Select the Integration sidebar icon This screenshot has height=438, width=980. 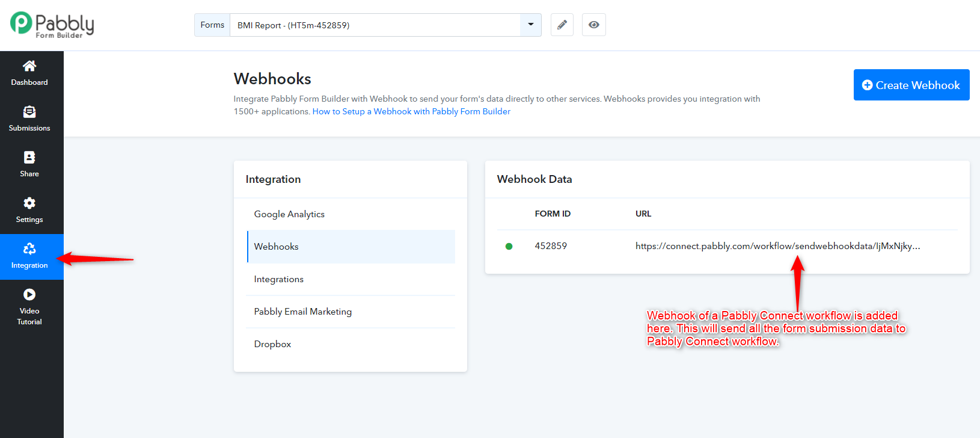tap(29, 248)
